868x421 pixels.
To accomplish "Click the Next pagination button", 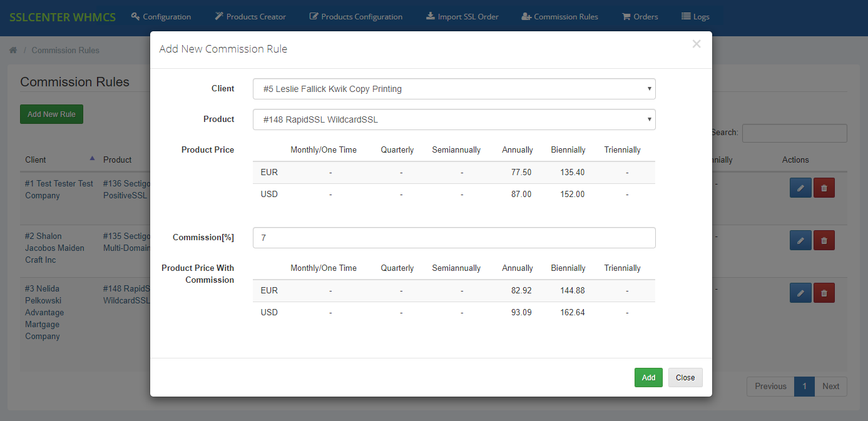I will [830, 386].
